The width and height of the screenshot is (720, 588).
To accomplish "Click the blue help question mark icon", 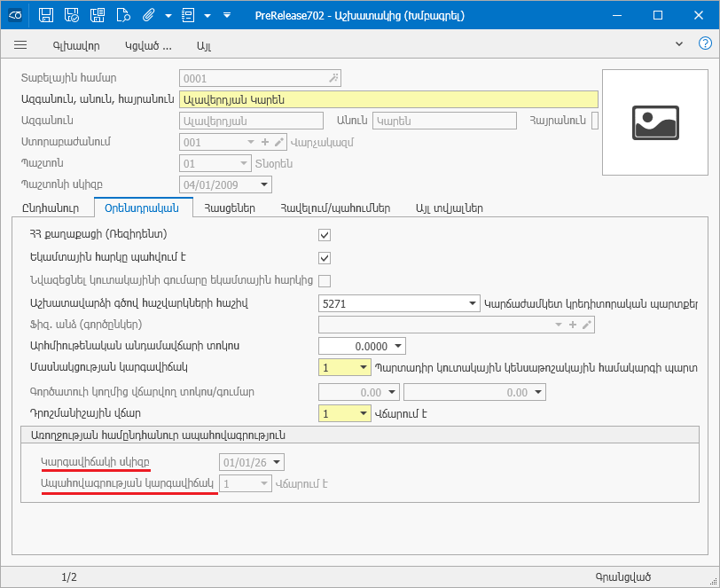I will 706,43.
